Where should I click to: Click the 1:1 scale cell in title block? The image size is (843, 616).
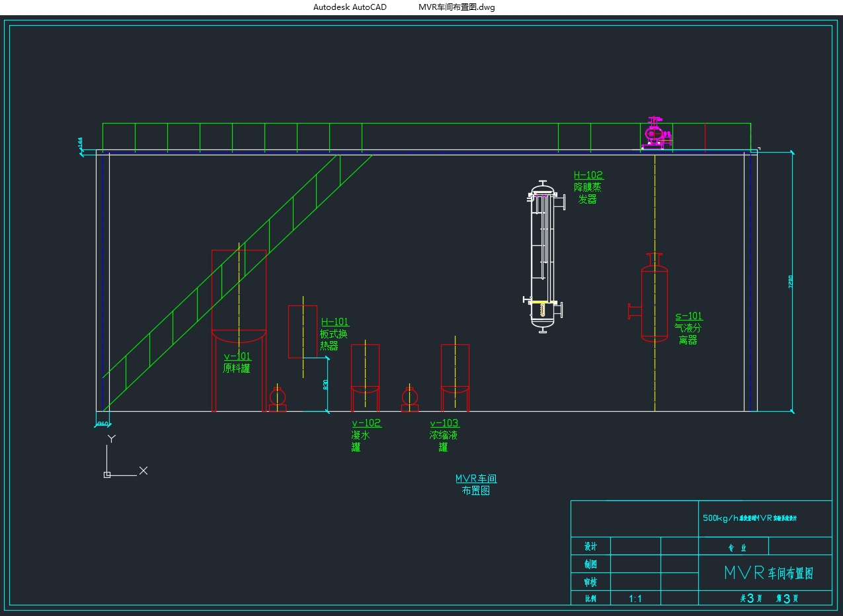(x=635, y=599)
